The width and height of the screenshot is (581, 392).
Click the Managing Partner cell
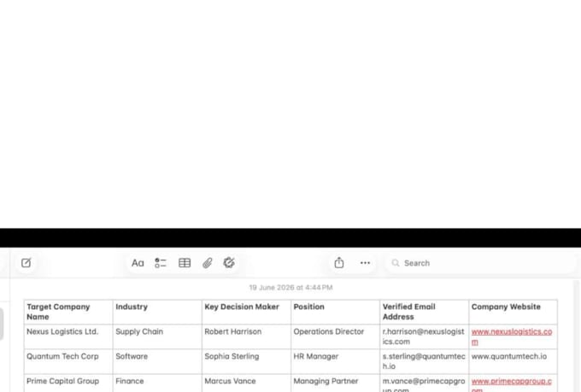[335, 383]
